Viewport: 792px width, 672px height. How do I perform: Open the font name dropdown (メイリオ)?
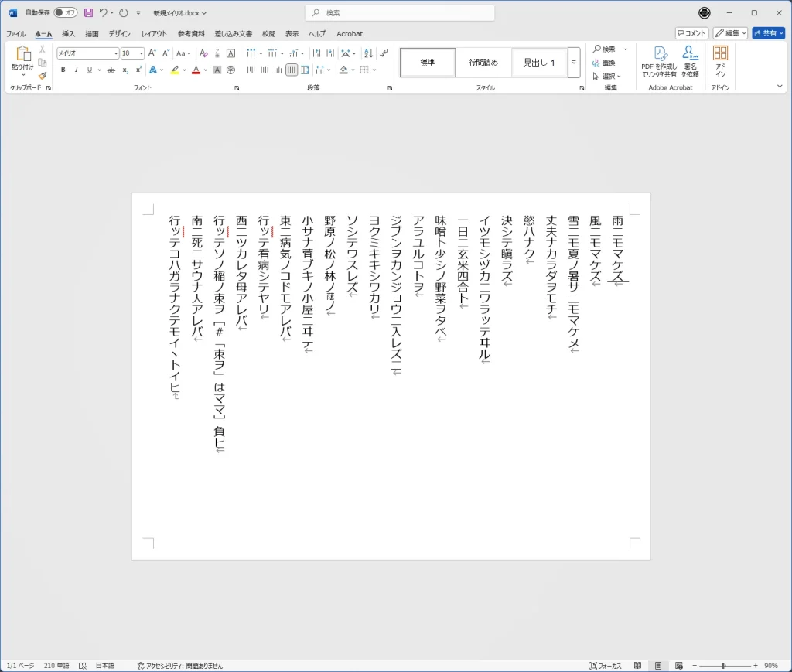(116, 53)
